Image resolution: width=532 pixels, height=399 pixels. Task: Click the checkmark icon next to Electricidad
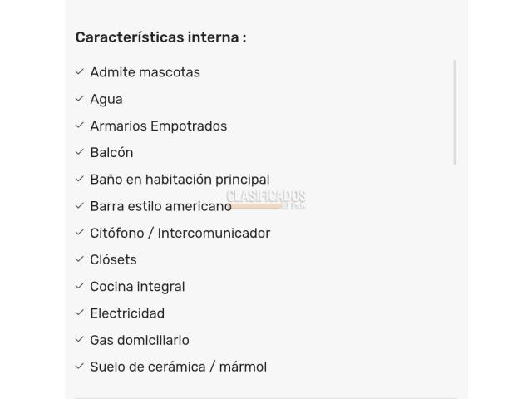(80, 313)
